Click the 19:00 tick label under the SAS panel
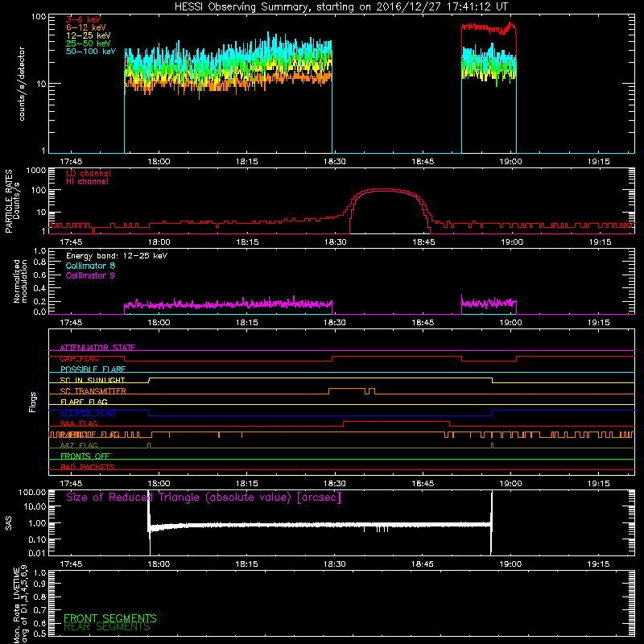Screen dimensions: 644x644 tap(510, 564)
